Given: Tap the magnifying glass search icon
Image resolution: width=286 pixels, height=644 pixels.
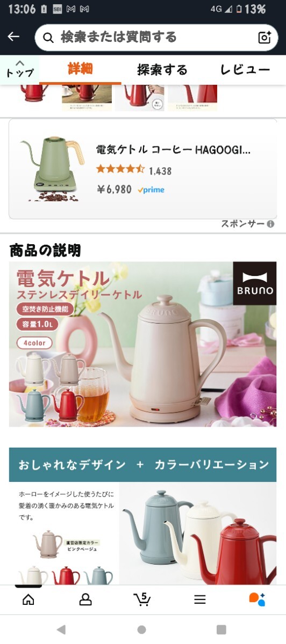Looking at the screenshot, I should point(48,38).
